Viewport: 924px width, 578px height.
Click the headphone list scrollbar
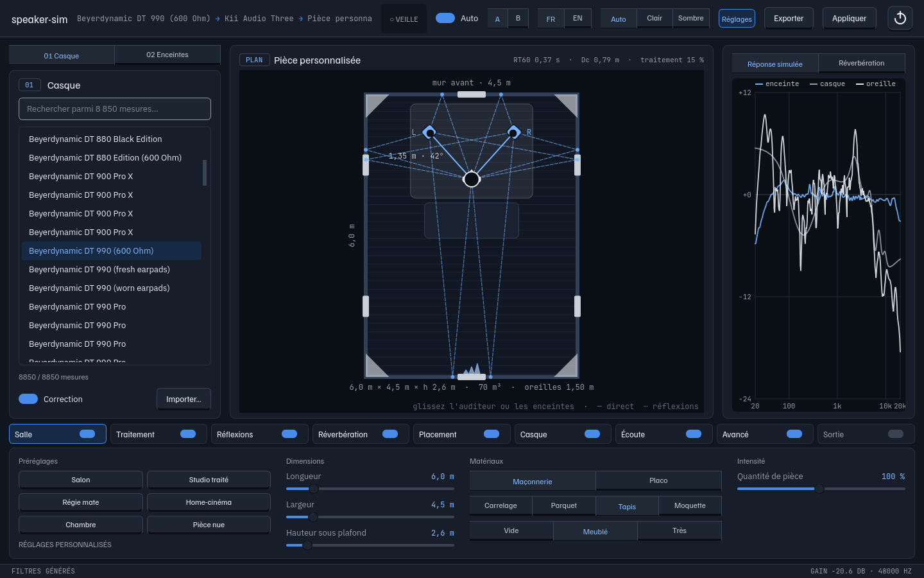click(205, 172)
